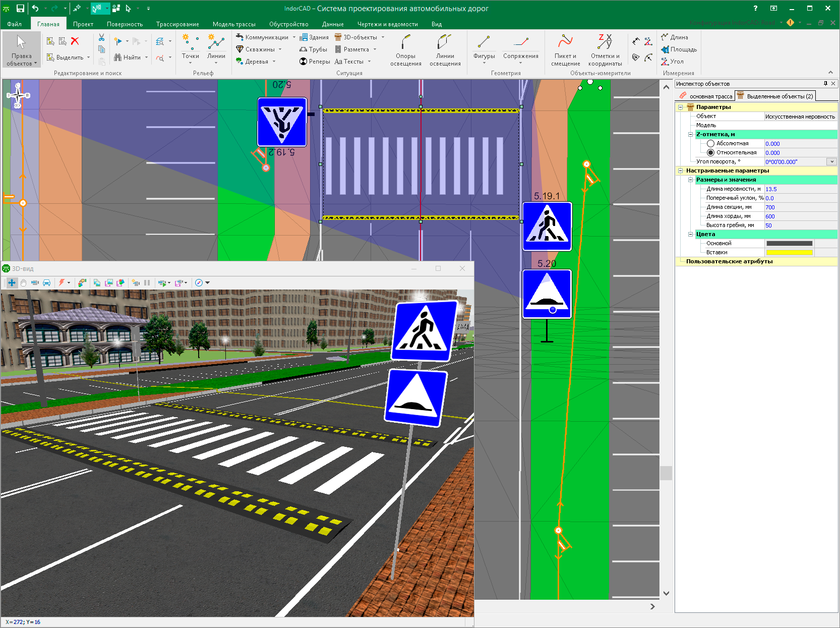This screenshot has width=840, height=628.
Task: Pin the 'Инспектор объектов' panel
Action: click(x=825, y=84)
